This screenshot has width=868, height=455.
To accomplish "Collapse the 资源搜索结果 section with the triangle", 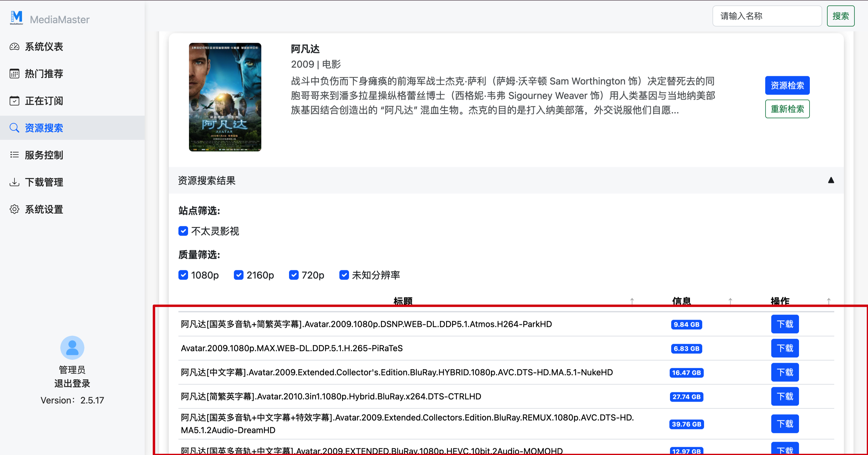I will (x=831, y=180).
